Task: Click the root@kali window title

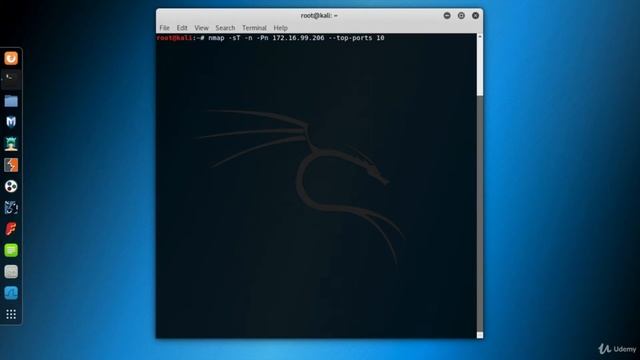Action: click(x=319, y=16)
